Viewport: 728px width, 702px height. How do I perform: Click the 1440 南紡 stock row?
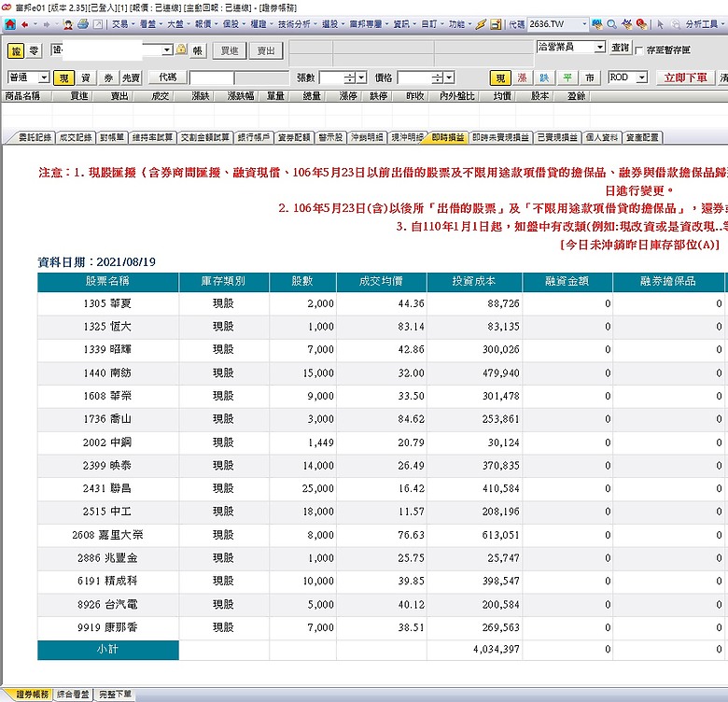click(x=381, y=372)
